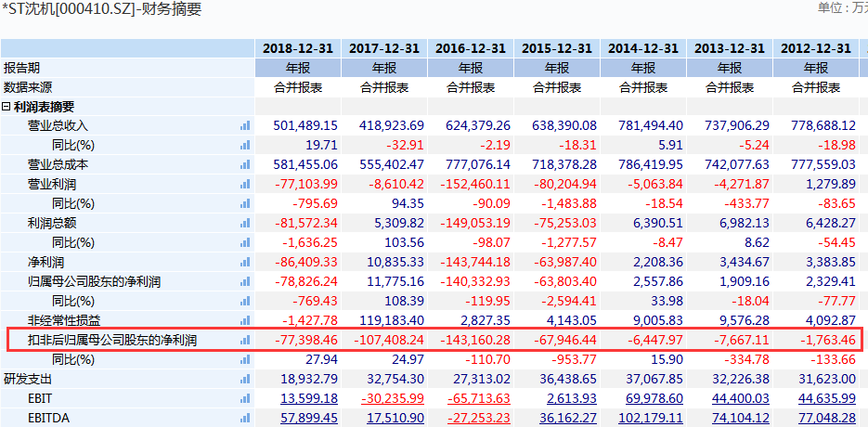Open chart icon for 营业利润 row
The height and width of the screenshot is (427, 868).
tap(245, 184)
